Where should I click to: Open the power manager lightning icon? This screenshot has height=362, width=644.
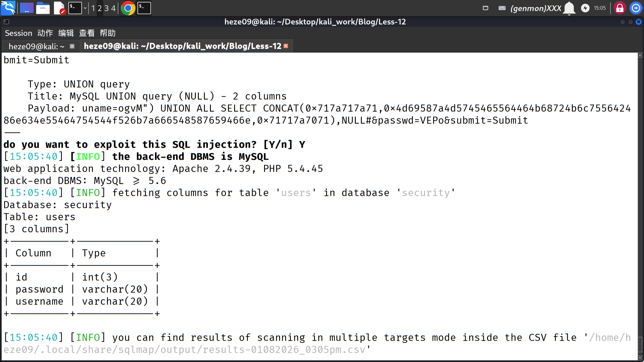click(585, 8)
